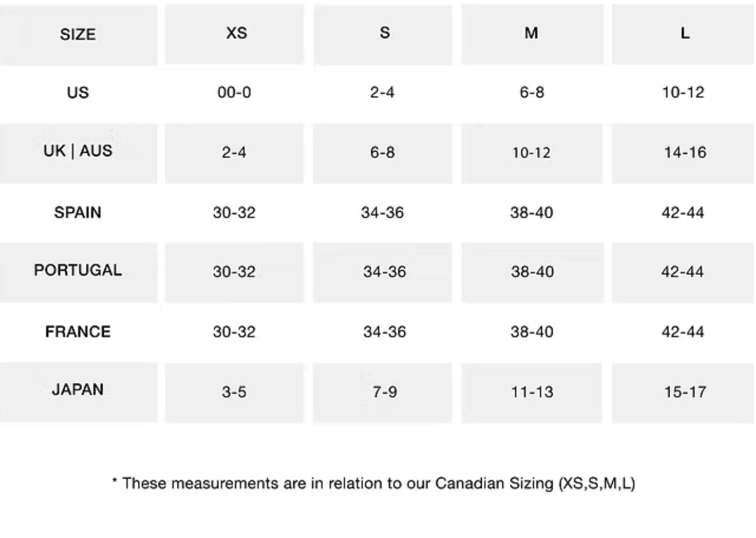Select US size 00-0 cell

pyautogui.click(x=234, y=92)
